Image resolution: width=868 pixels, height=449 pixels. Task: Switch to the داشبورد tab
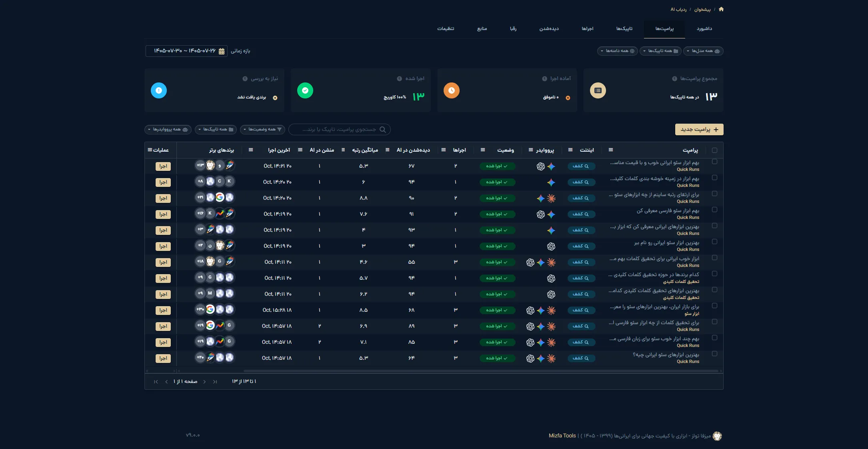(x=704, y=29)
